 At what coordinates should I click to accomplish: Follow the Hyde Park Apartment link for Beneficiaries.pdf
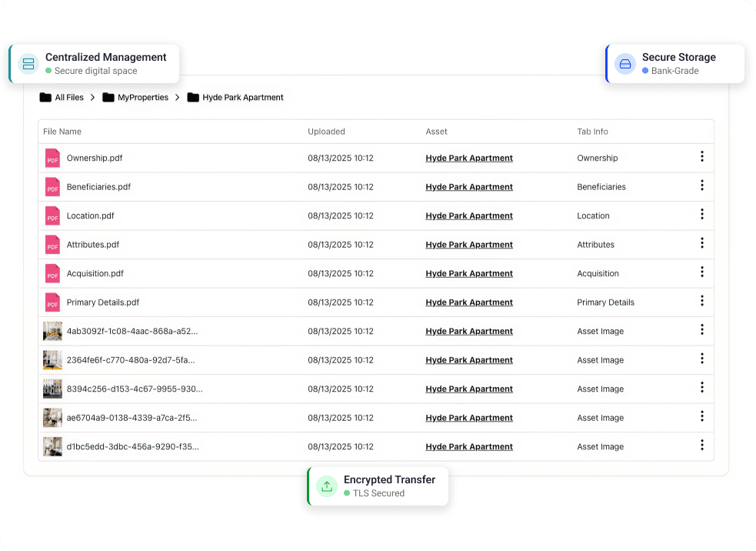pos(469,187)
